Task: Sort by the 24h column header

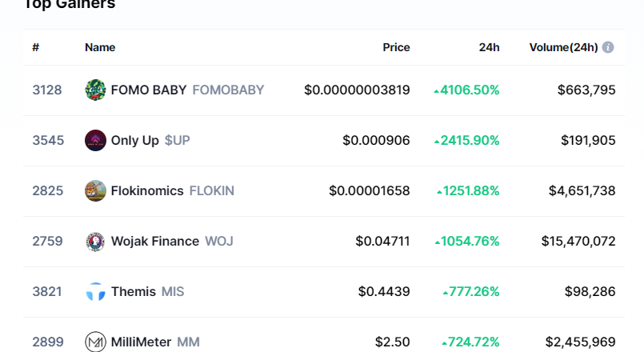Action: click(x=489, y=47)
